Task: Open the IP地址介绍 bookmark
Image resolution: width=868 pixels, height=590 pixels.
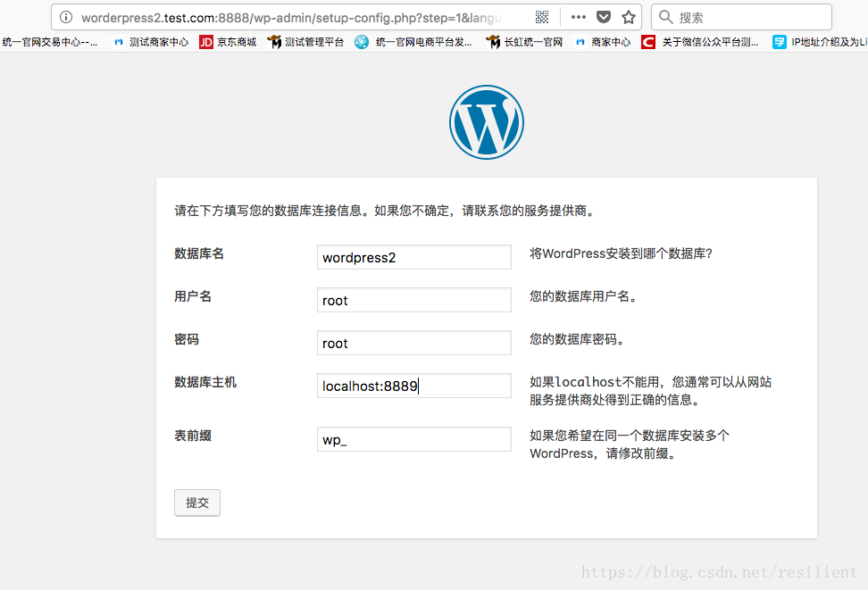Action: coord(820,42)
